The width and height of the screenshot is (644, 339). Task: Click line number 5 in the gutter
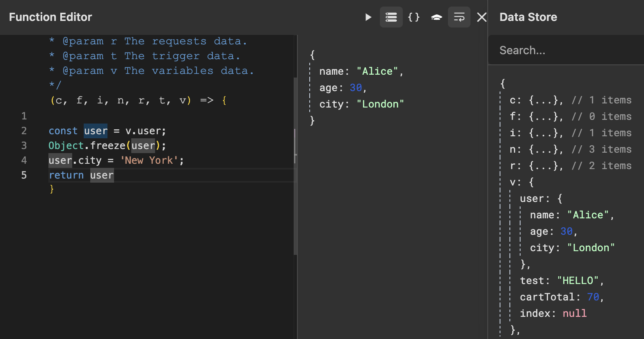point(24,175)
